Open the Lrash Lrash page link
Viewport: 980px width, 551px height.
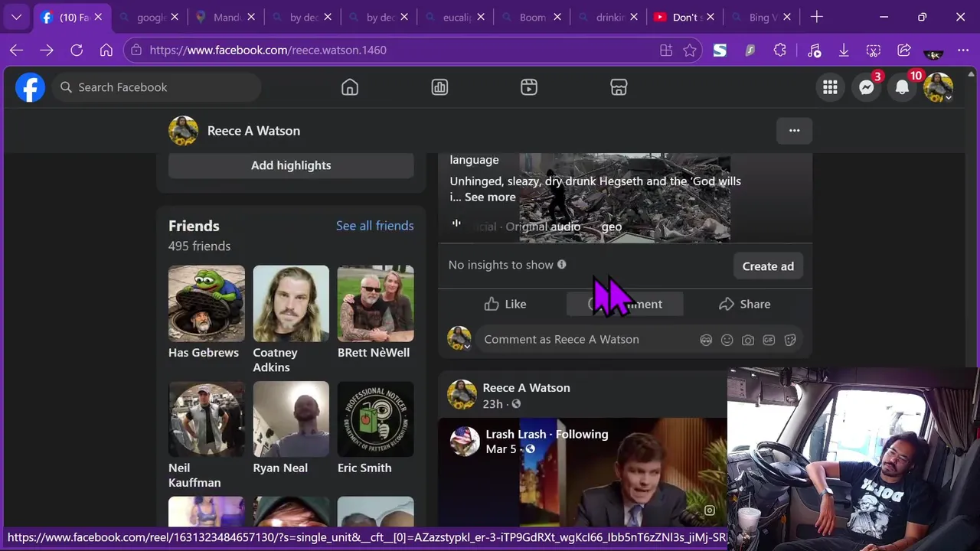click(x=516, y=434)
